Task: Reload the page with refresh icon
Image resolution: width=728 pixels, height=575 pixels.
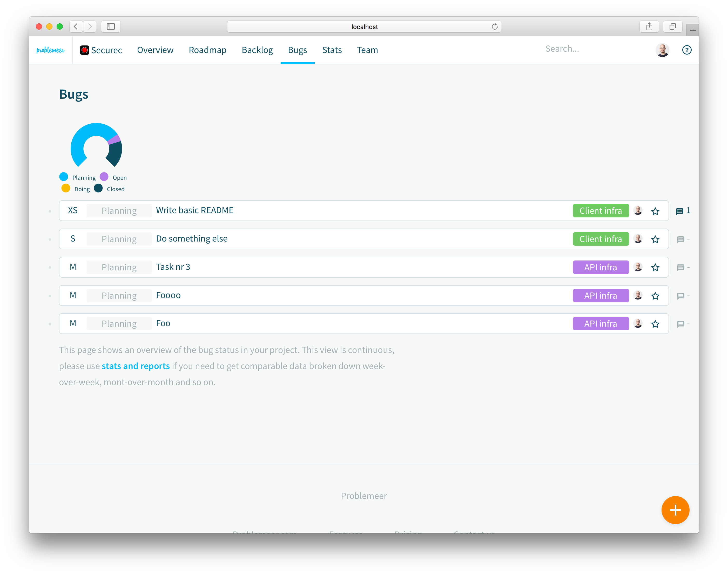Action: (x=494, y=26)
